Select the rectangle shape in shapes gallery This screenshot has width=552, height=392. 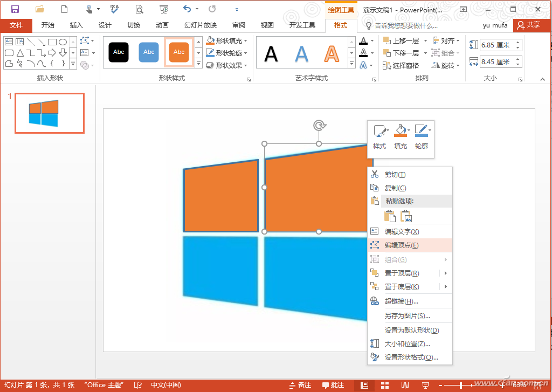[52, 42]
